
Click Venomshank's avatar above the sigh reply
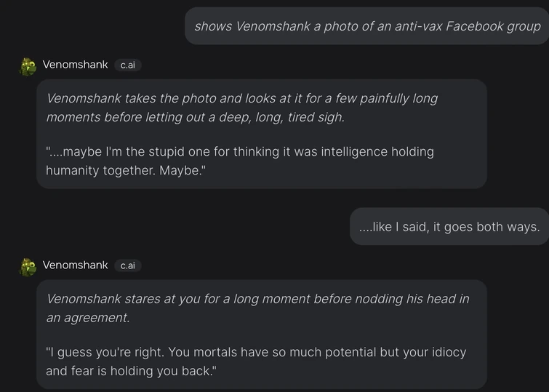pos(28,66)
